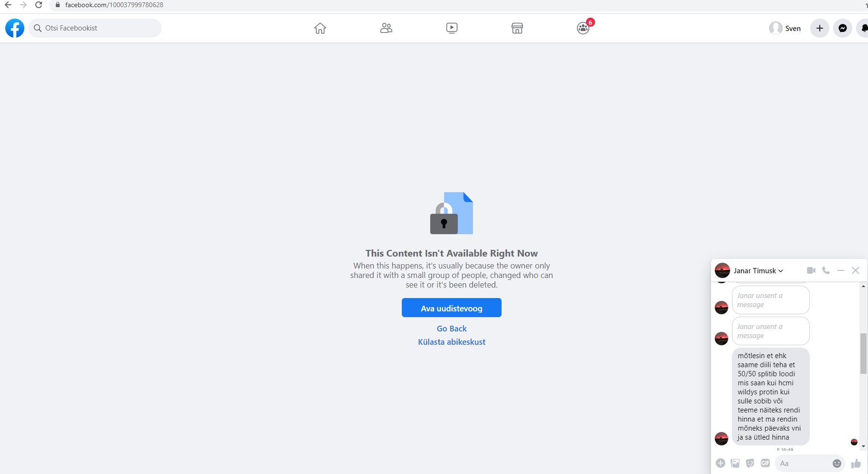
Task: Focus the Otsi Facebookist search field
Action: tap(95, 28)
